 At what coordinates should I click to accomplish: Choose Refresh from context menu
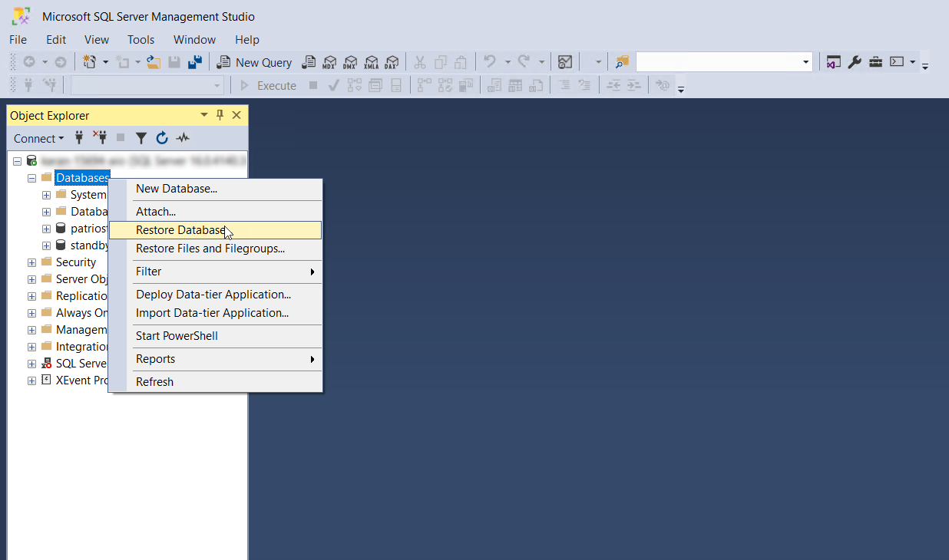[216, 382]
